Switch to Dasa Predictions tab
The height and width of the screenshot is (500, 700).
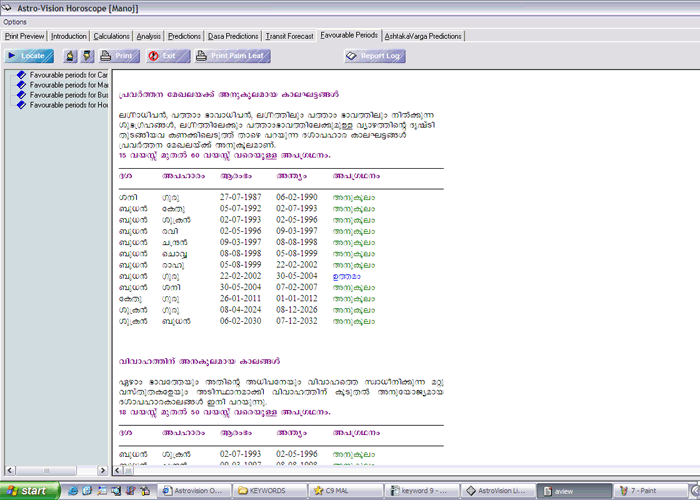point(233,36)
